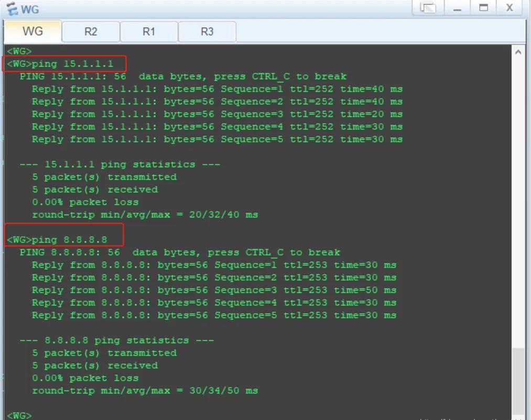The image size is (531, 420).
Task: Click '--- 8.8.8.8 ping statistics ---' line
Action: (117, 340)
